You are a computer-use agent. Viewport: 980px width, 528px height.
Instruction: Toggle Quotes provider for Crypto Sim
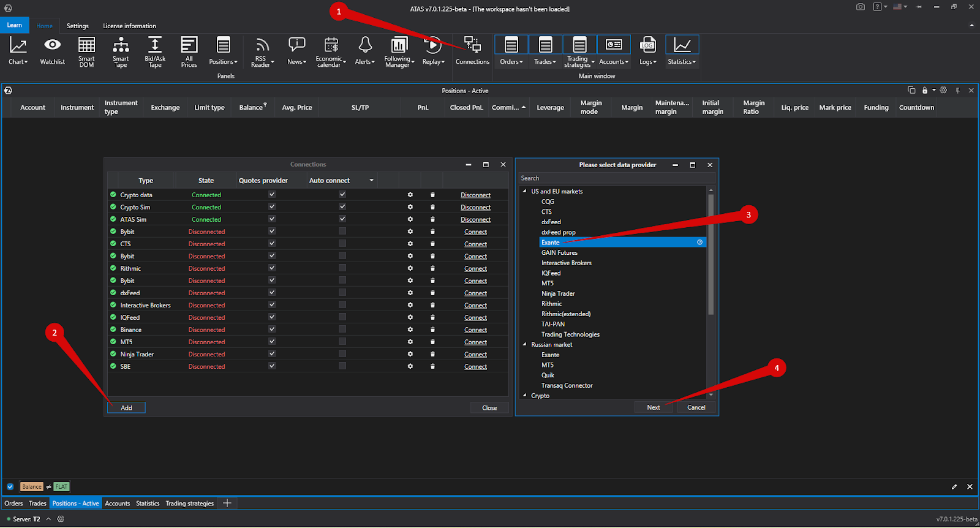[x=272, y=206]
